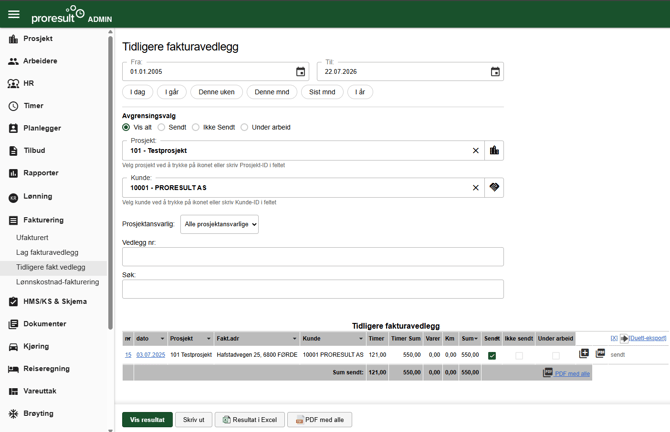Viewport: 670px width, 432px height.
Task: Open the Ufakturert submenu item
Action: (32, 238)
